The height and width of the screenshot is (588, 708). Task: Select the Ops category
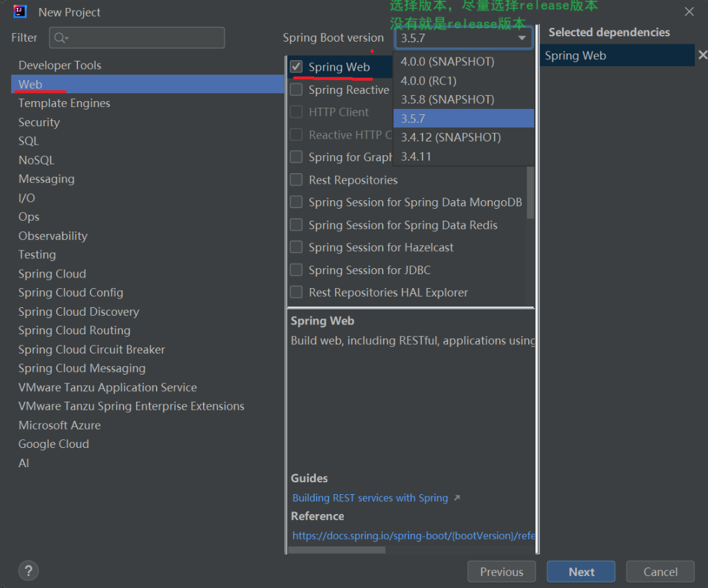click(147, 217)
